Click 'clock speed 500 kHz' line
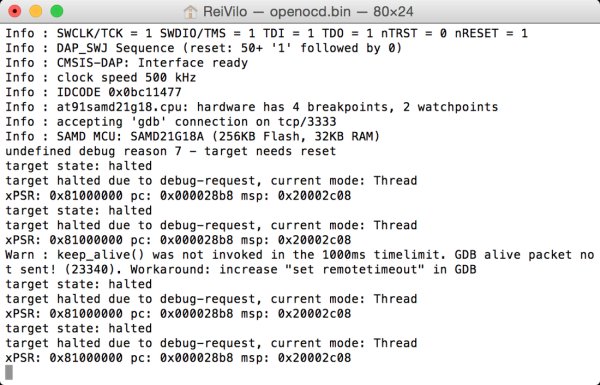Image resolution: width=600 pixels, height=385 pixels. 101,77
